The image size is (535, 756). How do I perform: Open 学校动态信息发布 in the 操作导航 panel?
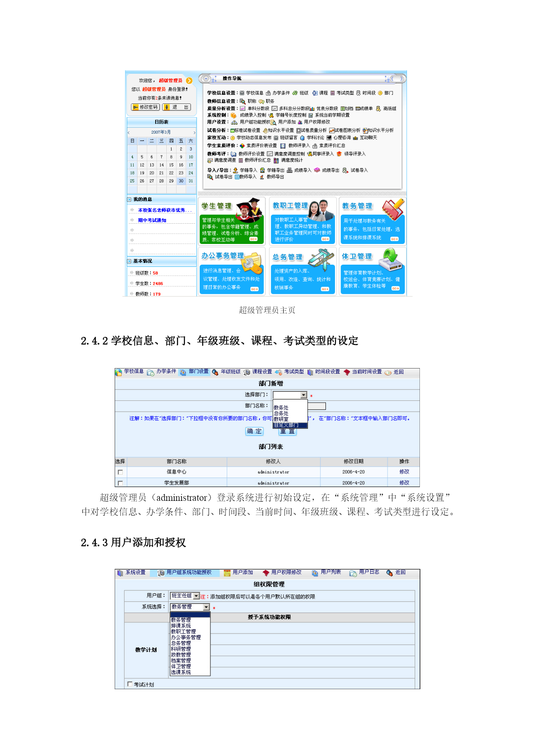(x=254, y=138)
